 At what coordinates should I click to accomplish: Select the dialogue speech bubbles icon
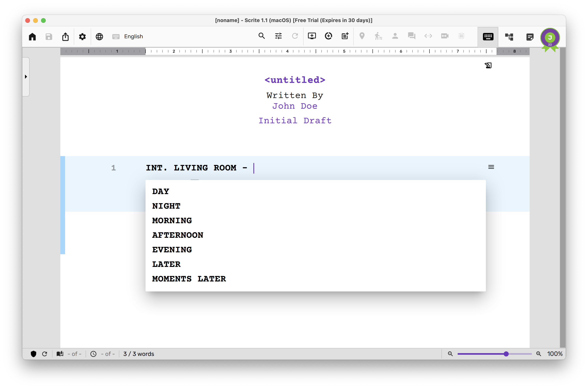pos(412,36)
